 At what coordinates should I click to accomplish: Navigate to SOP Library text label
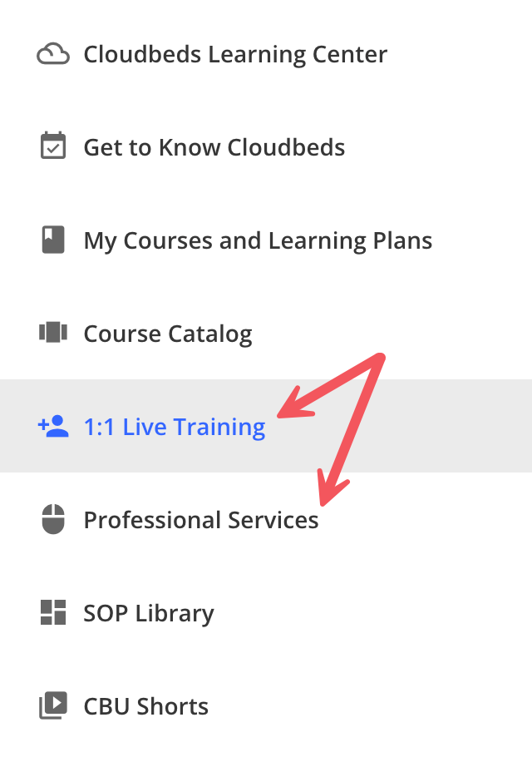(149, 614)
